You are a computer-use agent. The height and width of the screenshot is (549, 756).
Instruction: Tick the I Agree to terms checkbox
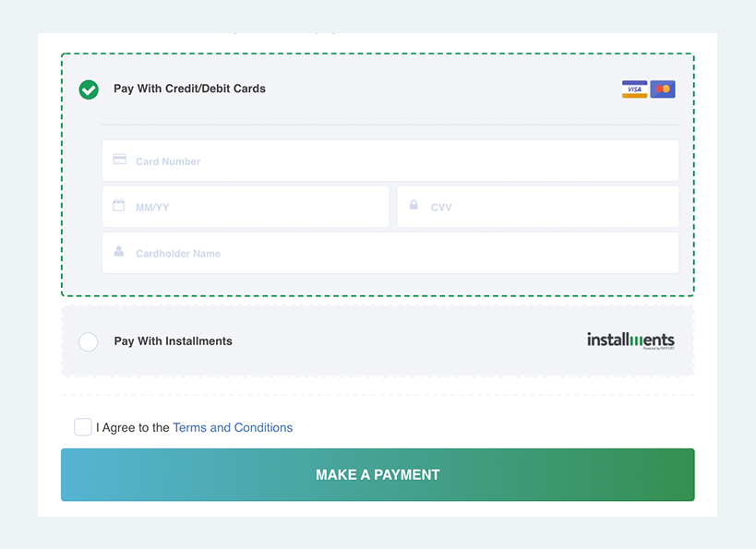click(x=83, y=427)
